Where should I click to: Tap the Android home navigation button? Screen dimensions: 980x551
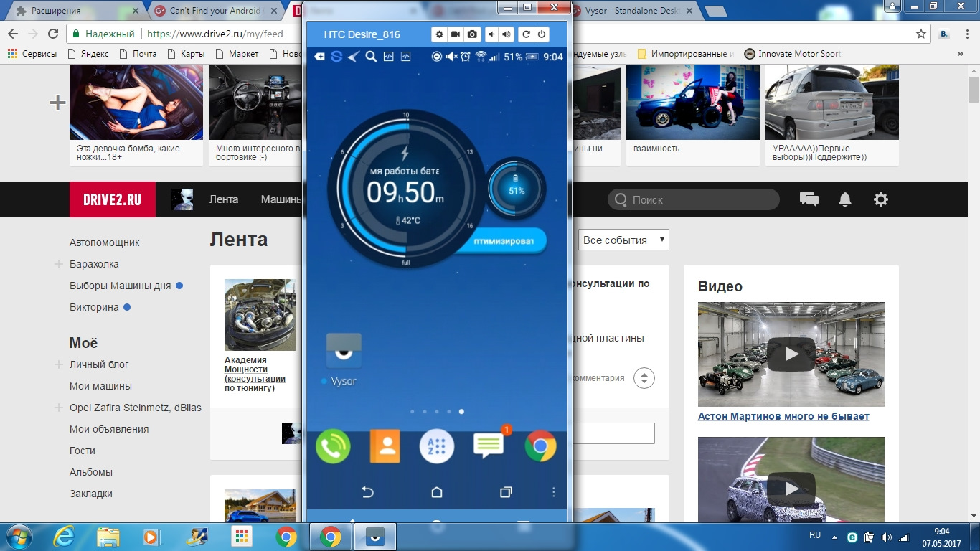[437, 492]
